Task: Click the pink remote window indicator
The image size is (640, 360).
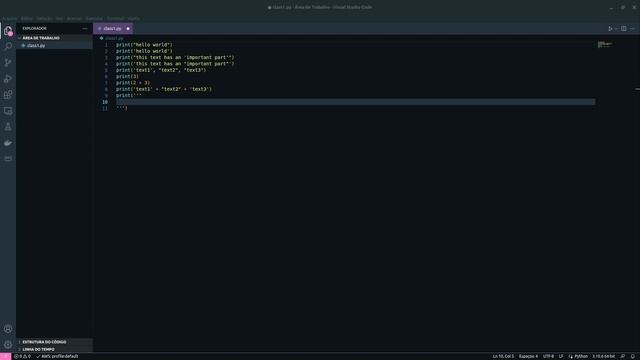Action: coord(5,356)
